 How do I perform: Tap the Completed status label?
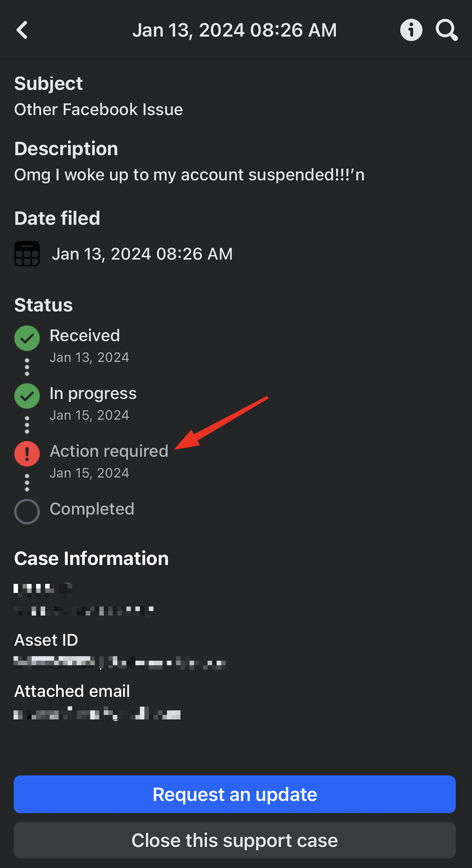(92, 509)
